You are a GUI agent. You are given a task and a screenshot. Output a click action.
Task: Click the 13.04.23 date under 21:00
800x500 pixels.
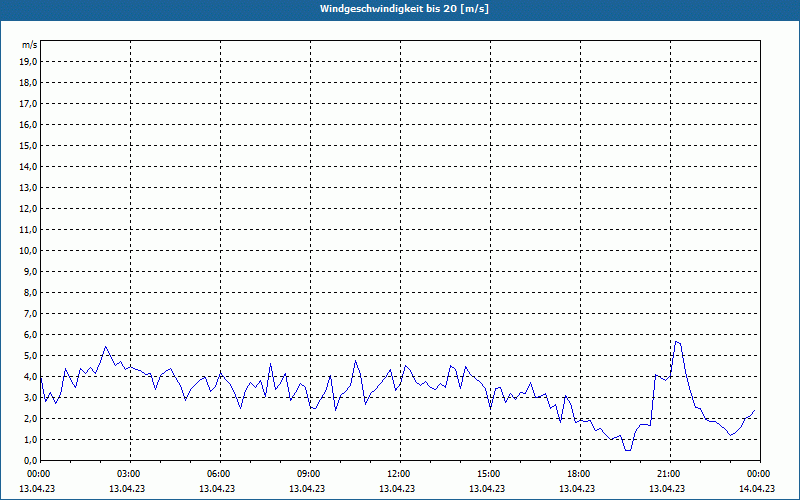667,488
